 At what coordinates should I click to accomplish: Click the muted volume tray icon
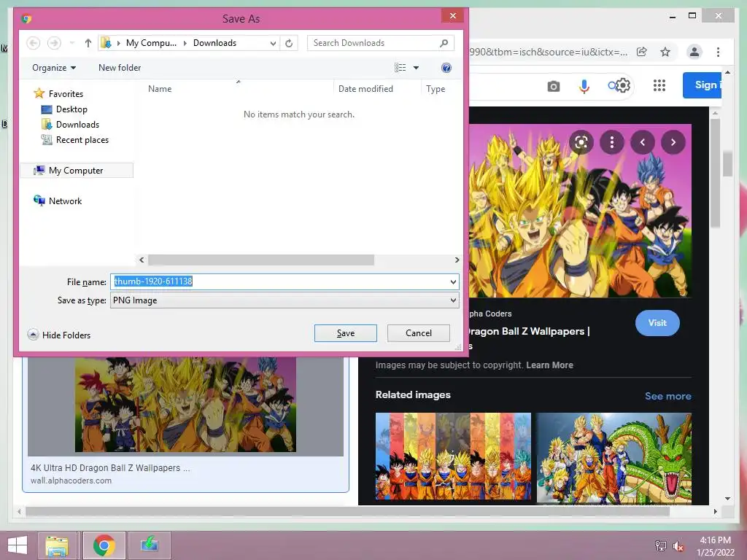(678, 545)
